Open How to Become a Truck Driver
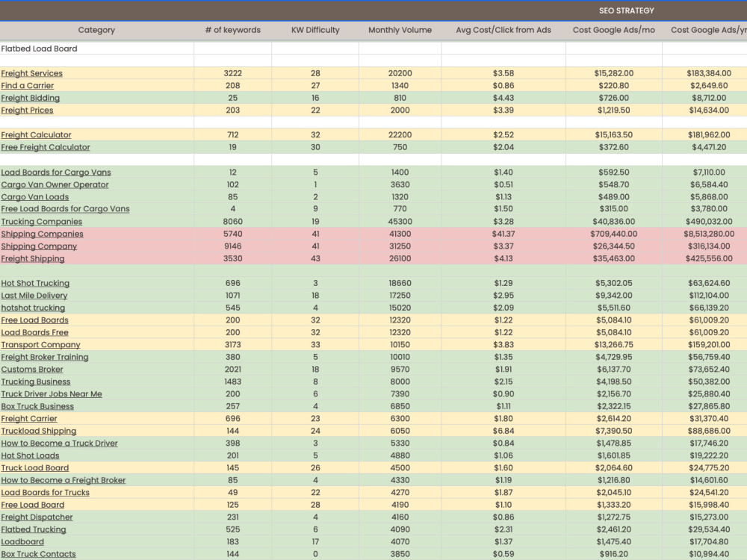The height and width of the screenshot is (560, 747). 59,444
